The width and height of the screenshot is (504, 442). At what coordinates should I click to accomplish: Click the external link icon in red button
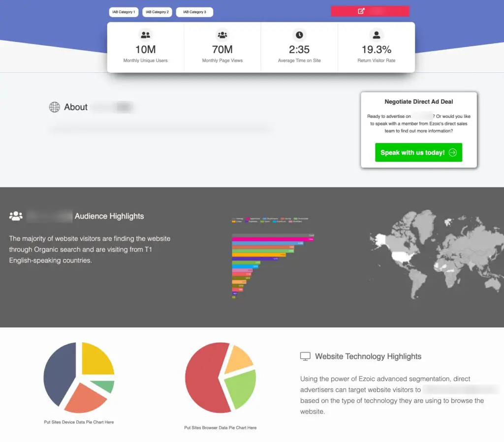pyautogui.click(x=361, y=11)
